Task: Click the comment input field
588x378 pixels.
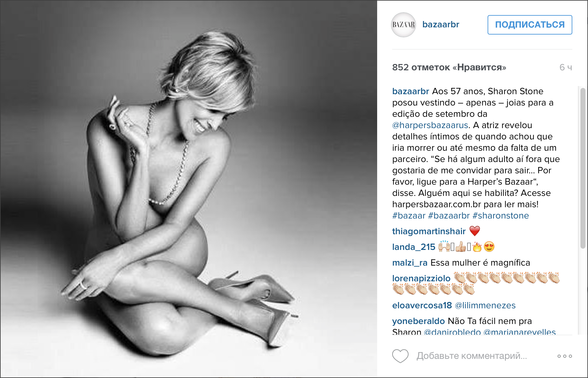Action: click(483, 356)
